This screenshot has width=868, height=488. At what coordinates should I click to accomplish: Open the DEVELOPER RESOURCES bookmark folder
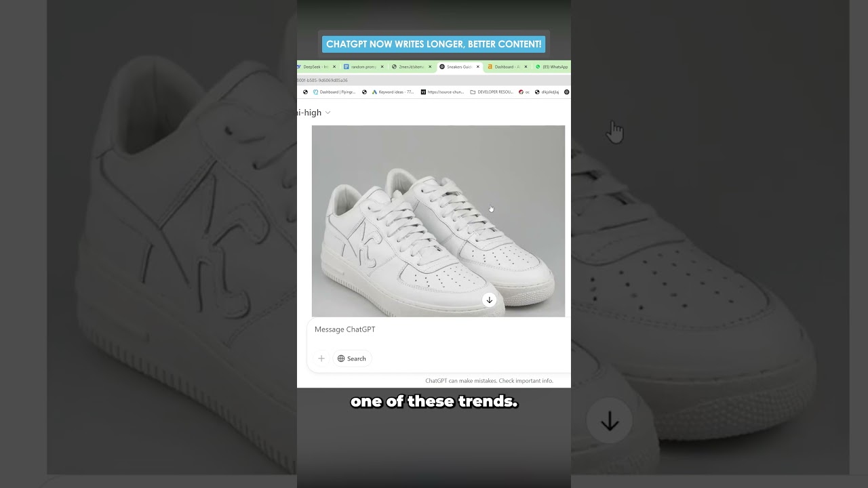(492, 92)
